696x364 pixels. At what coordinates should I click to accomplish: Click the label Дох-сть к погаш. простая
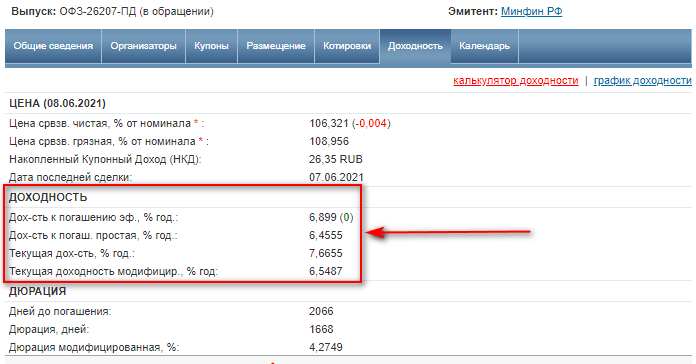[x=93, y=235]
